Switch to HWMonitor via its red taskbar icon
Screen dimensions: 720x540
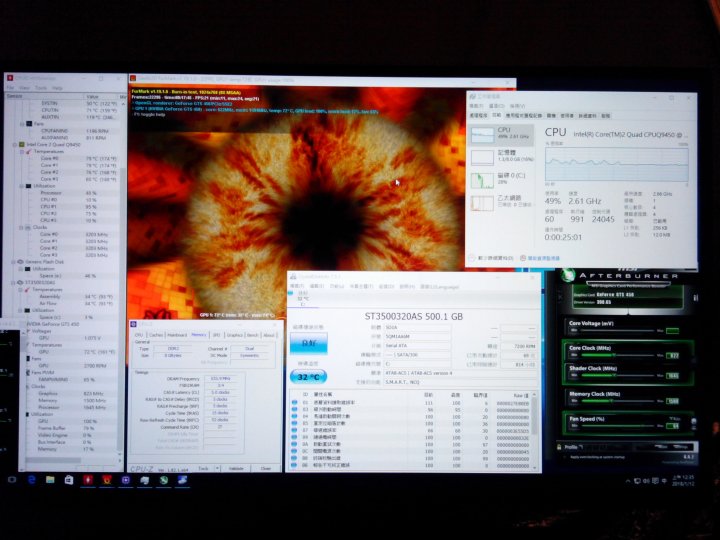(88, 480)
